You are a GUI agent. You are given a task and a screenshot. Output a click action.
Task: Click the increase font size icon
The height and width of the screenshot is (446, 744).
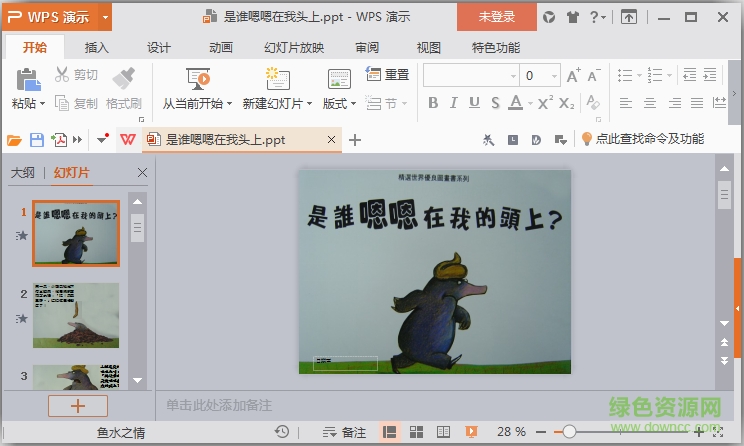click(x=573, y=76)
